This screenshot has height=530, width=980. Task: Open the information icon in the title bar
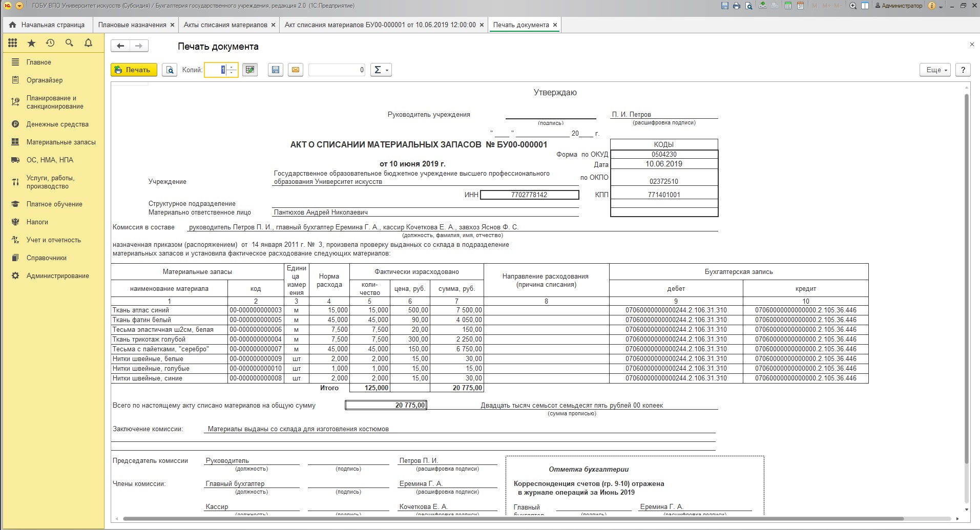coord(931,6)
